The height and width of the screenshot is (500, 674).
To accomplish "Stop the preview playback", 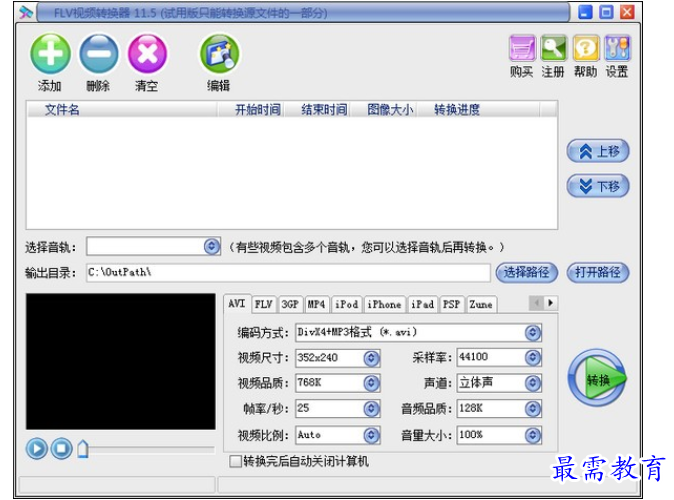I will (x=61, y=449).
